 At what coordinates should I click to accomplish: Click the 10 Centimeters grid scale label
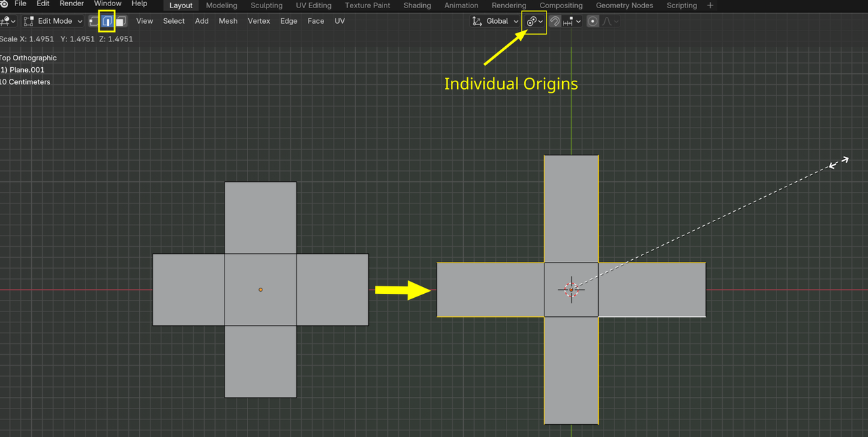point(25,82)
